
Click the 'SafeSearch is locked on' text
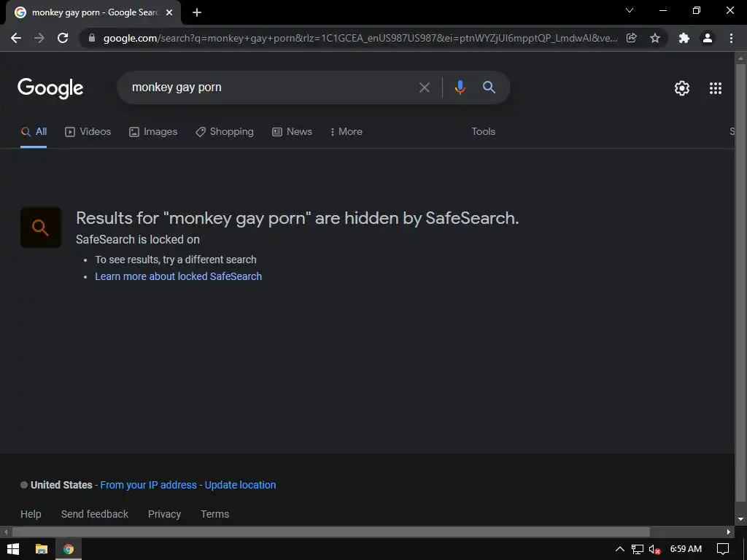coord(138,239)
